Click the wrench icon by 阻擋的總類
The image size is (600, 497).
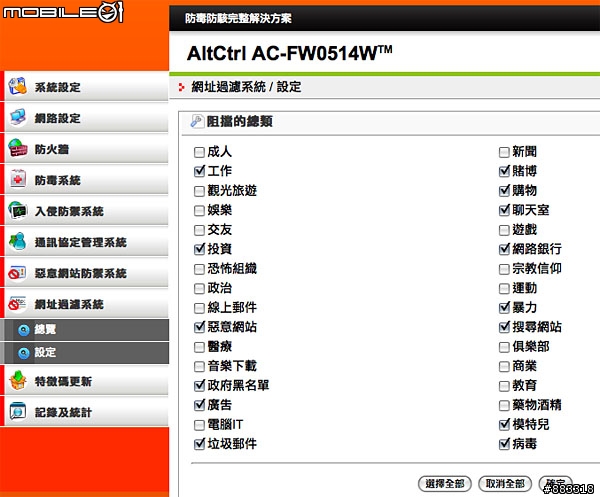(x=197, y=121)
